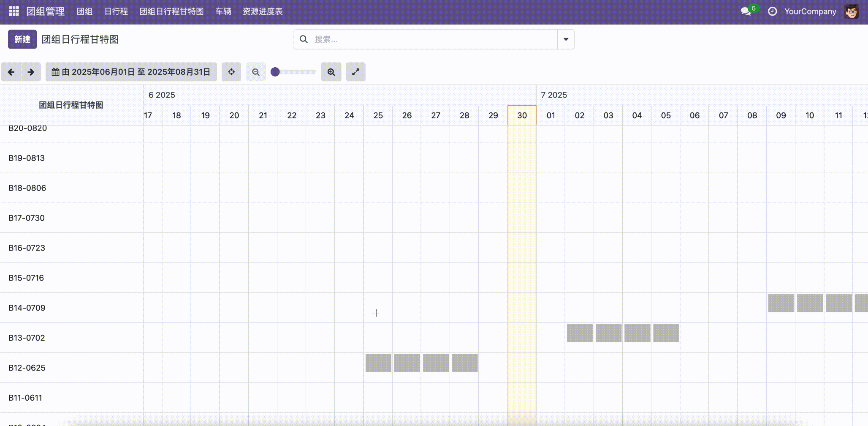Image resolution: width=868 pixels, height=426 pixels.
Task: Select the B19-0813 row label
Action: point(27,158)
